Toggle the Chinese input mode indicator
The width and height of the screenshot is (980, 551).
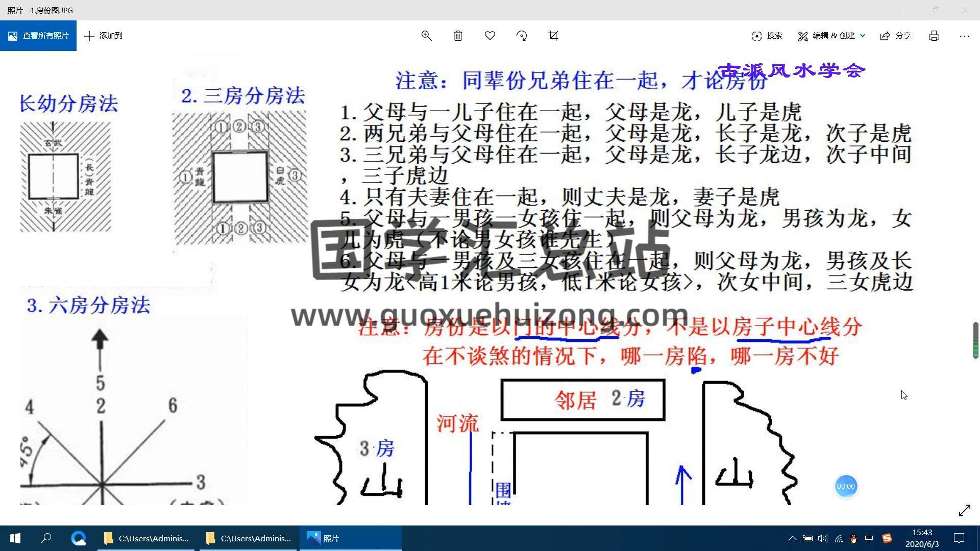[x=869, y=538]
